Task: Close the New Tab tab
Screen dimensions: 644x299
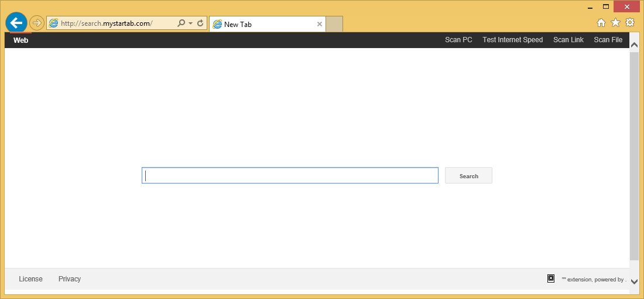Action: (x=320, y=24)
